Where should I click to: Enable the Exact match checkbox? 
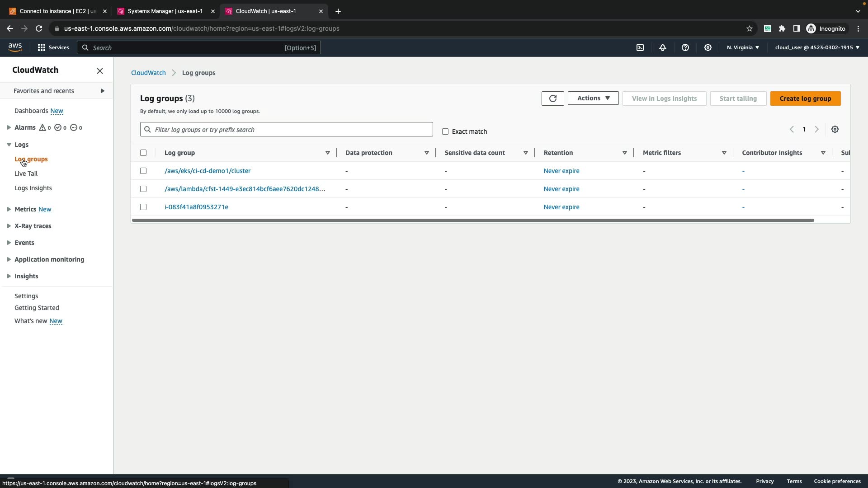[x=445, y=131]
